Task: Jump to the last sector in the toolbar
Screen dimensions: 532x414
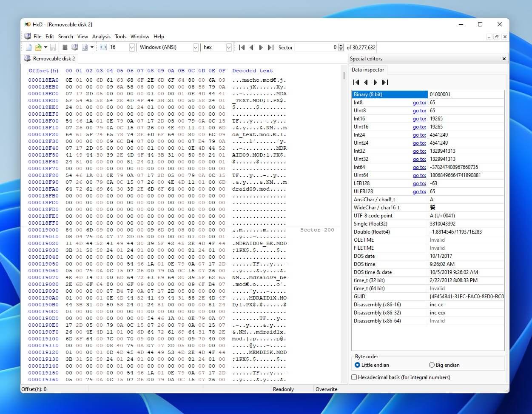Action: click(x=270, y=47)
